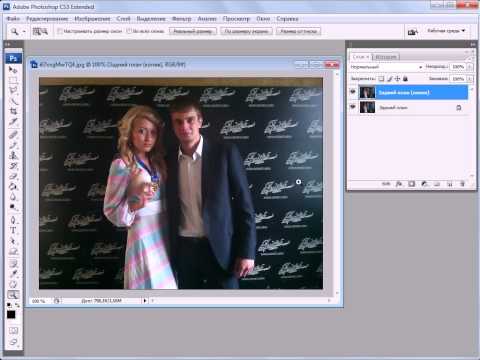Toggle the zoom all windows checkbox

coord(129,31)
